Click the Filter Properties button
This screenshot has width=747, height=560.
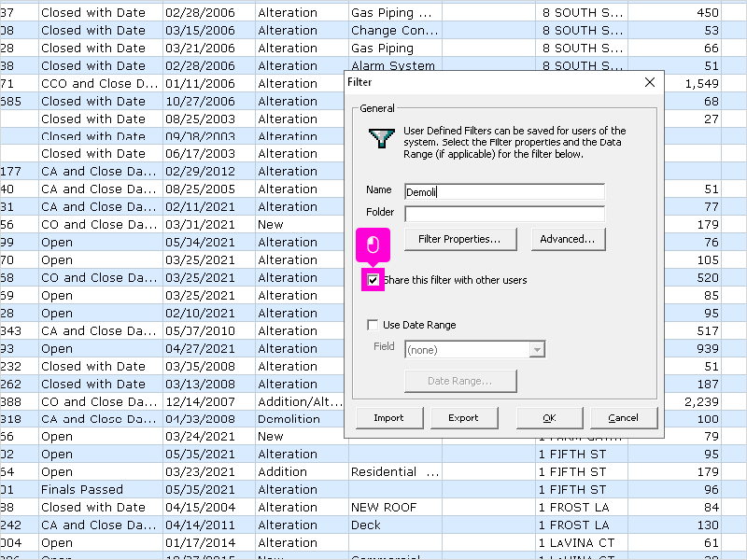tap(460, 239)
